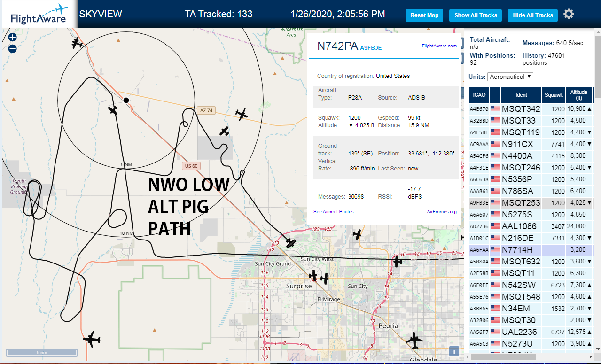Screen dimensions: 601x364
Task: Select the N5273U row
Action: [x=531, y=344]
